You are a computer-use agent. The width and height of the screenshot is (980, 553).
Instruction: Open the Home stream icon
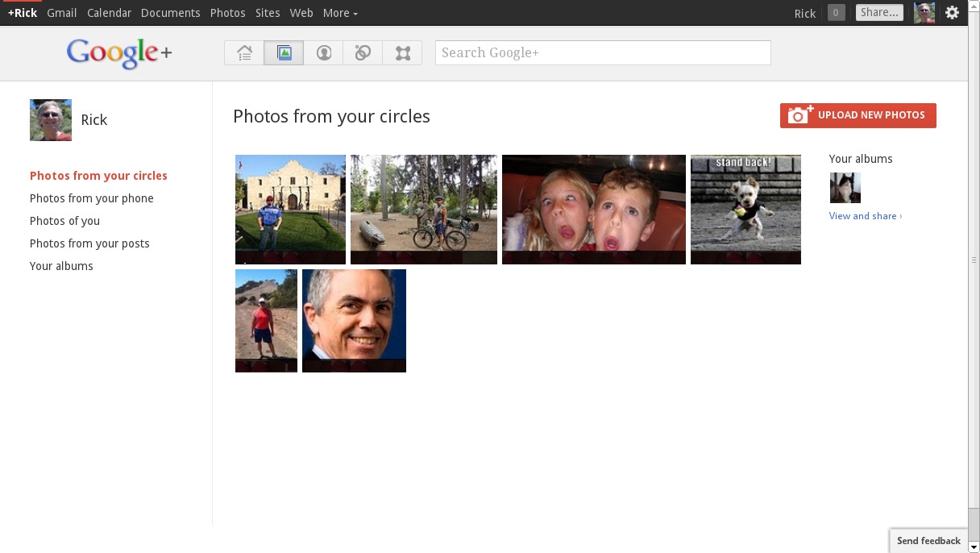(x=244, y=53)
